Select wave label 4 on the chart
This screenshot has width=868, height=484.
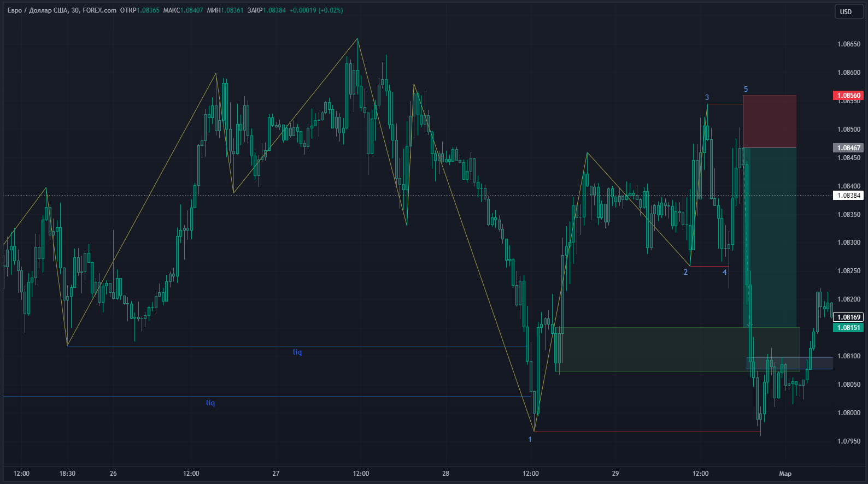[725, 272]
